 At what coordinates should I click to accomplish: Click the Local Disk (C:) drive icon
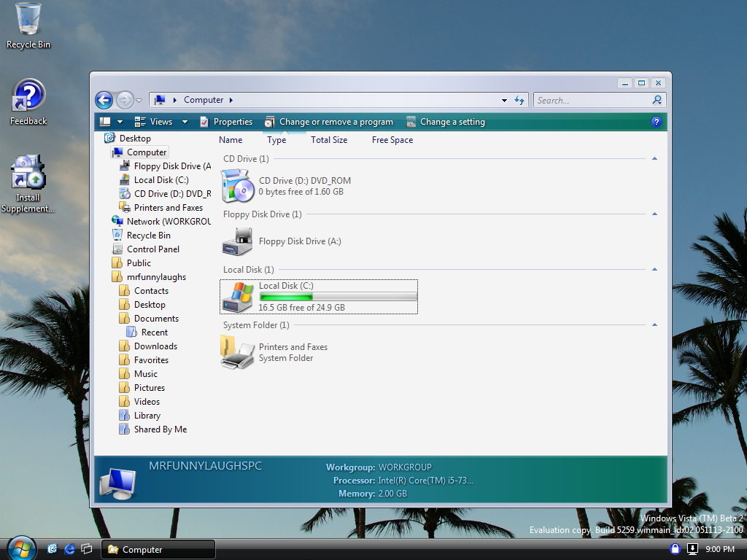point(238,297)
